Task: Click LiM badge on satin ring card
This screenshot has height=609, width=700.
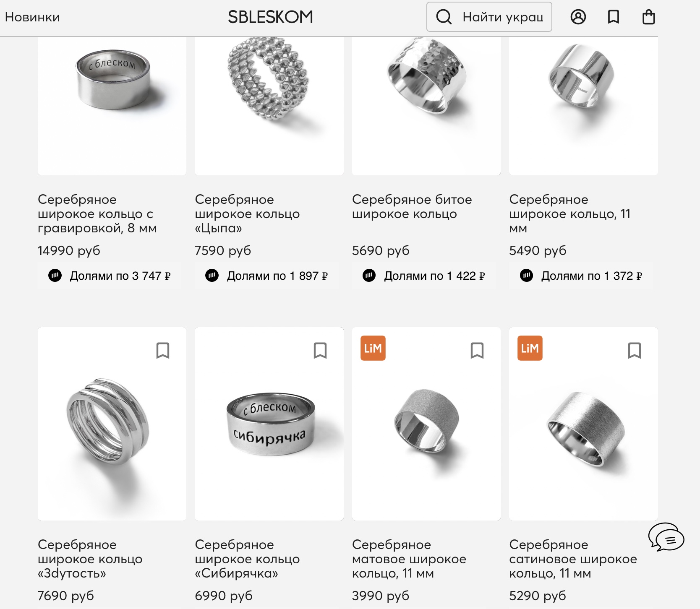Action: coord(530,348)
